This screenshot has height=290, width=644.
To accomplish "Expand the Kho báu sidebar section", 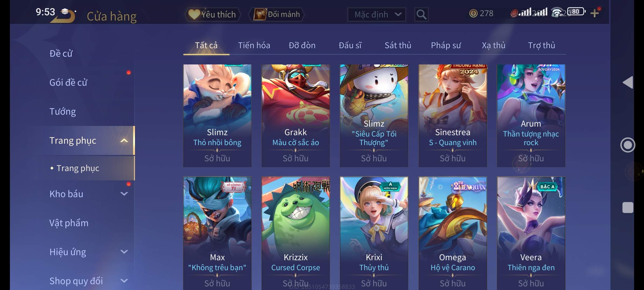I will (124, 194).
